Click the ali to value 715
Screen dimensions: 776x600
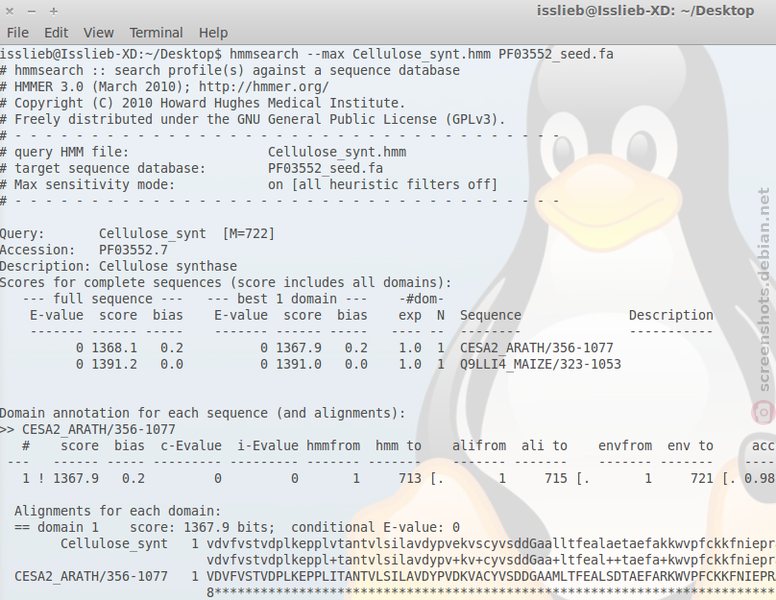pyautogui.click(x=556, y=479)
